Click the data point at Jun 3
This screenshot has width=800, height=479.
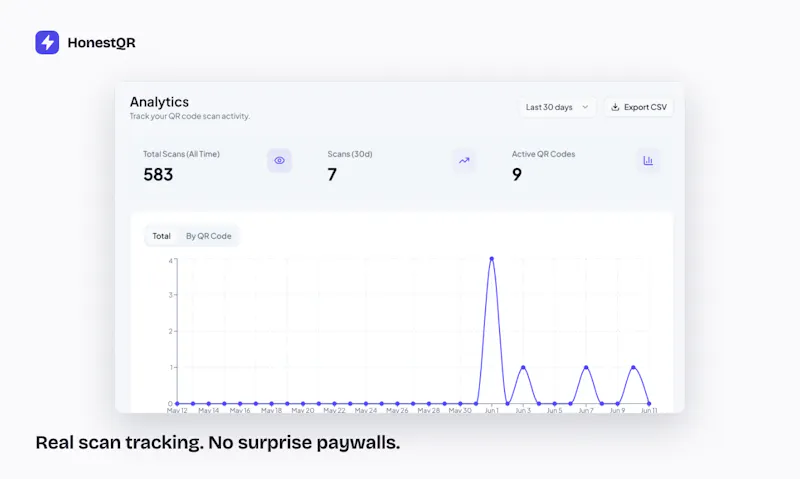pos(523,367)
